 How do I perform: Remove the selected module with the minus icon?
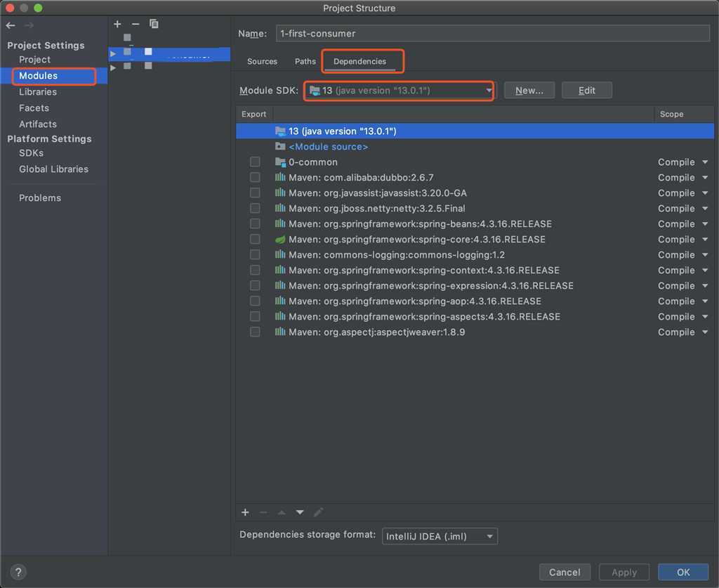tap(136, 24)
